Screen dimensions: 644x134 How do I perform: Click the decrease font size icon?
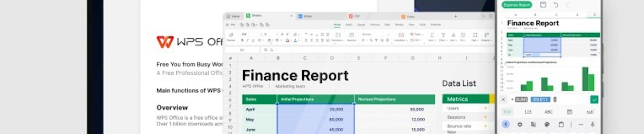click(x=288, y=34)
